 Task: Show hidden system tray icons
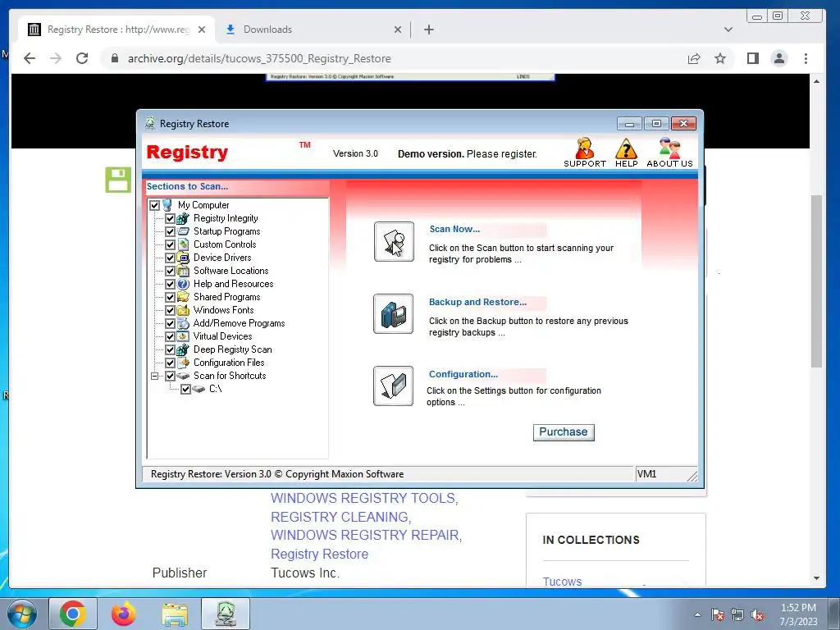click(697, 614)
